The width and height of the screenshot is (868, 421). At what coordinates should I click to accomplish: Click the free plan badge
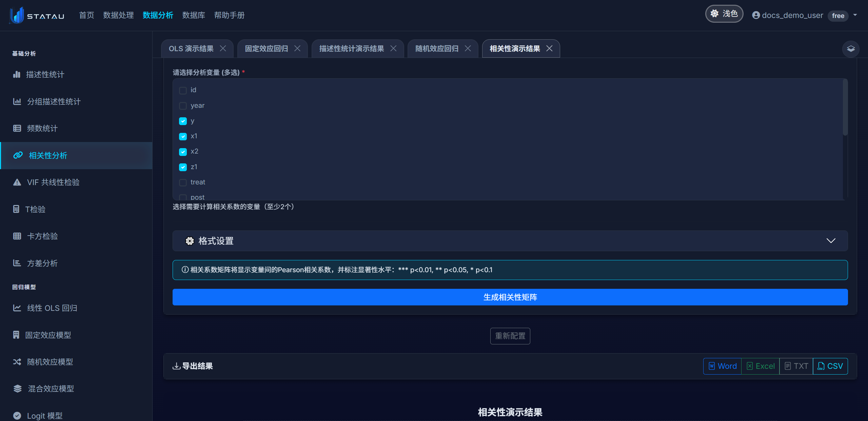[x=838, y=16]
